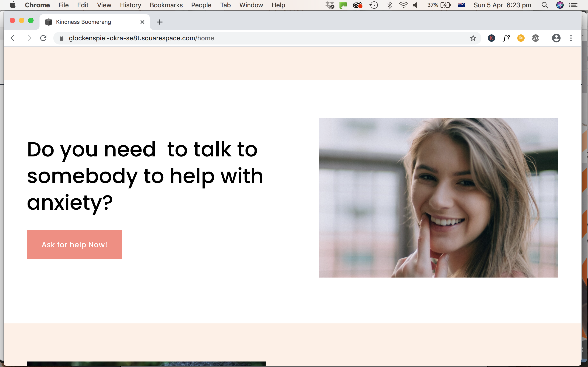588x367 pixels.
Task: Click the grey wave extension icon
Action: point(536,38)
